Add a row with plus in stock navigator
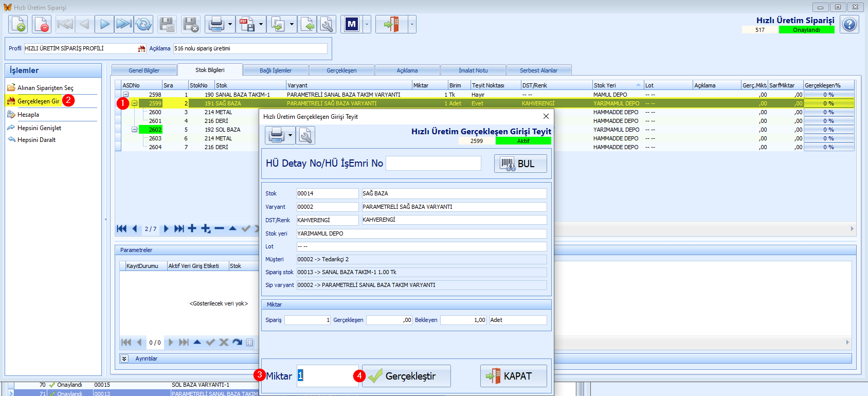 point(192,229)
